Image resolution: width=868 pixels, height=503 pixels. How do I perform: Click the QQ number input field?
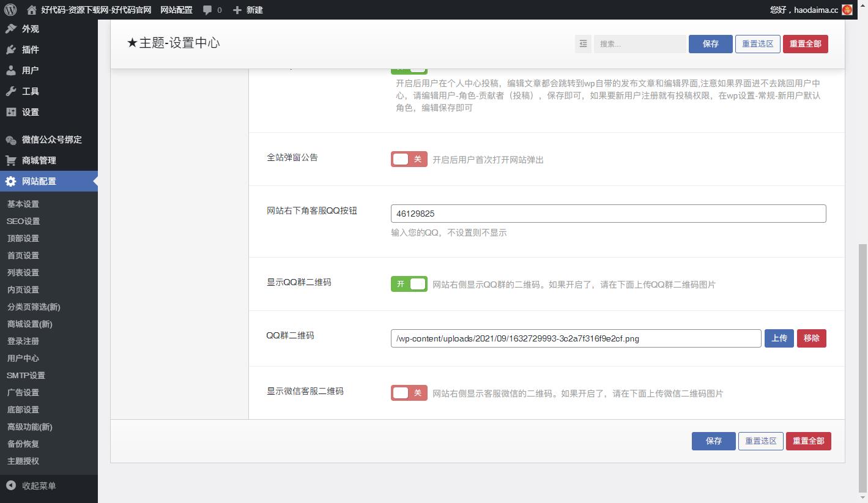pos(608,214)
